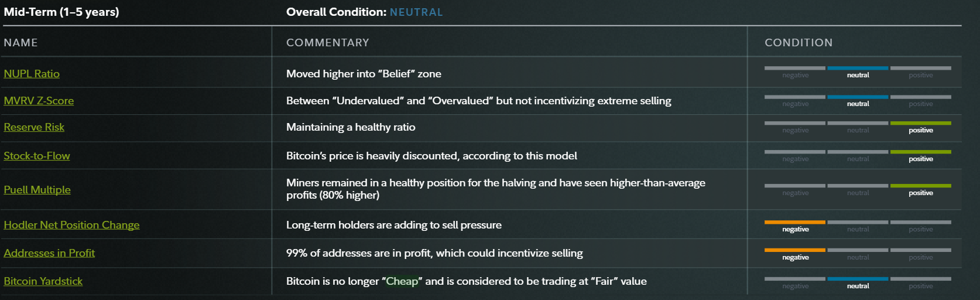This screenshot has width=980, height=300.
Task: Click the blue NEUTRAL overall condition text
Action: point(416,12)
